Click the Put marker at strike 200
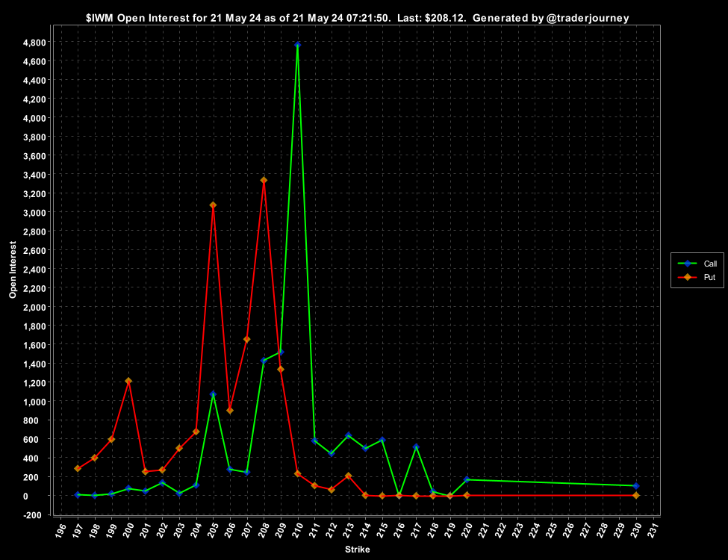728x560 pixels. coord(128,382)
